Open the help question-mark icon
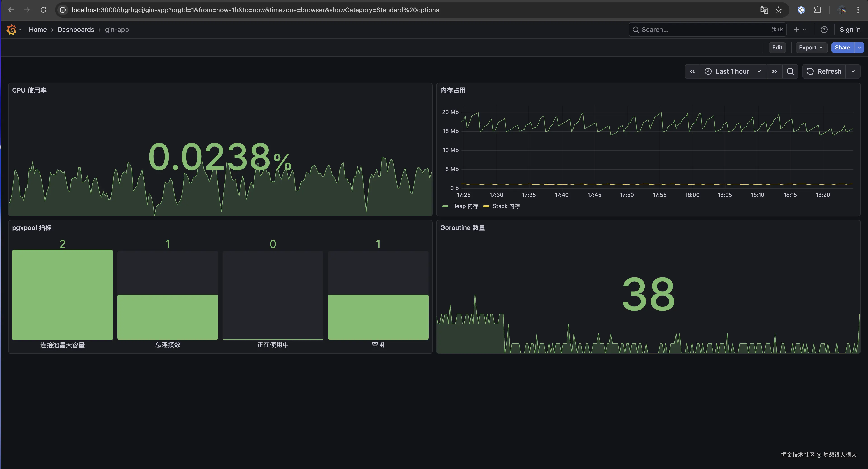This screenshot has width=868, height=469. tap(824, 30)
